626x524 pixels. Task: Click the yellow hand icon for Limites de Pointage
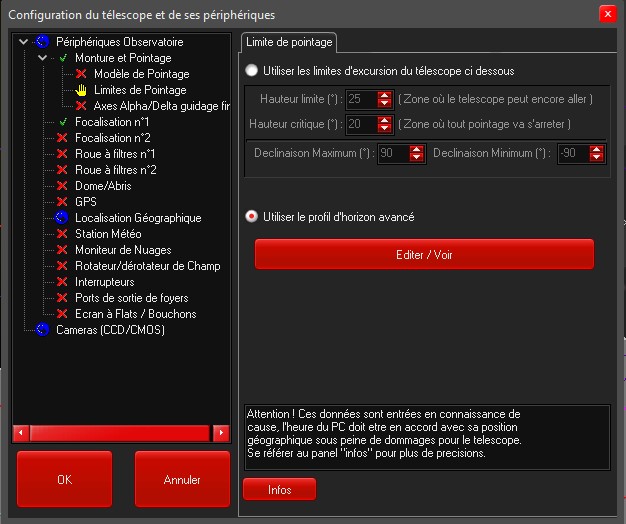click(81, 90)
